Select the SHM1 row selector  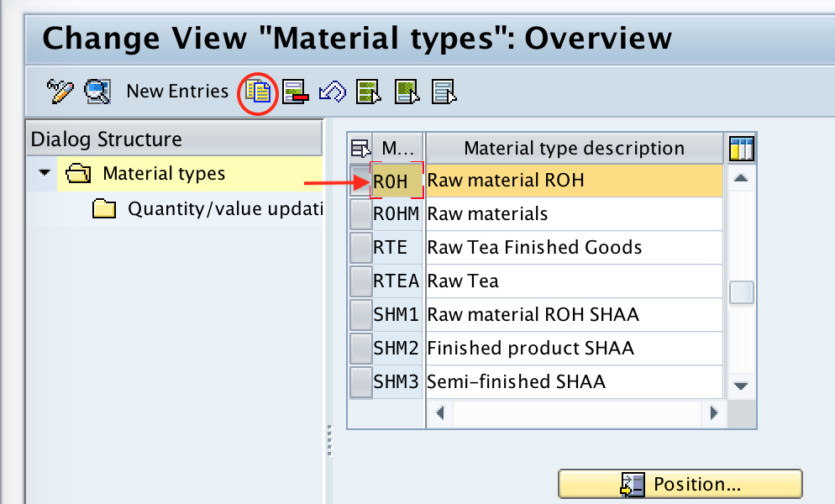(361, 315)
